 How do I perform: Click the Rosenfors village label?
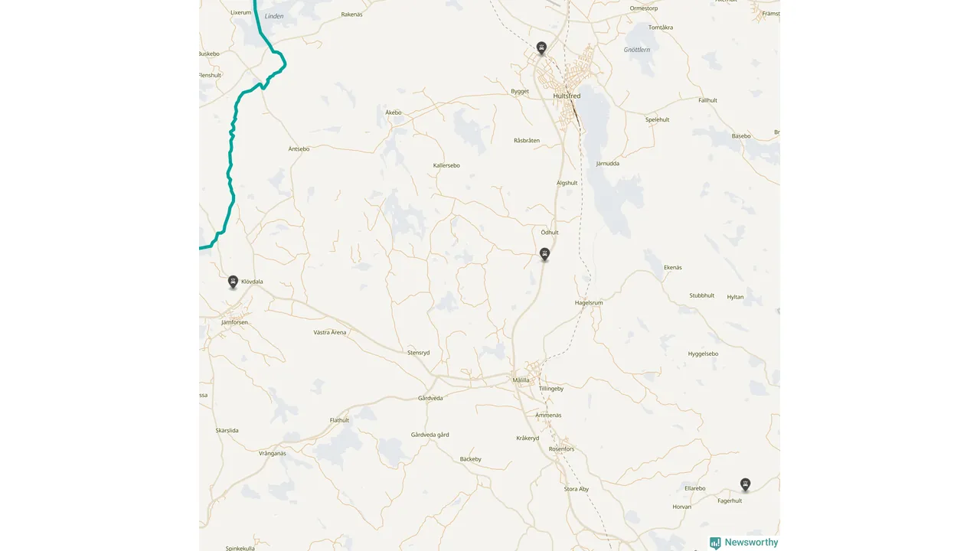[561, 449]
